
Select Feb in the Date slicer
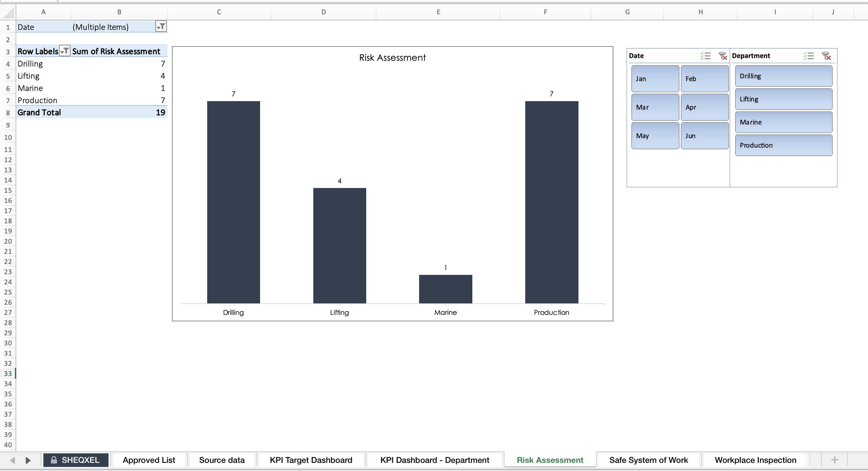[x=705, y=78]
